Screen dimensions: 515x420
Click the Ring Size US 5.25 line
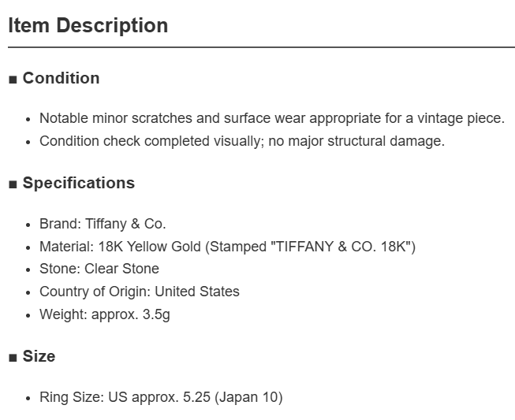point(161,397)
